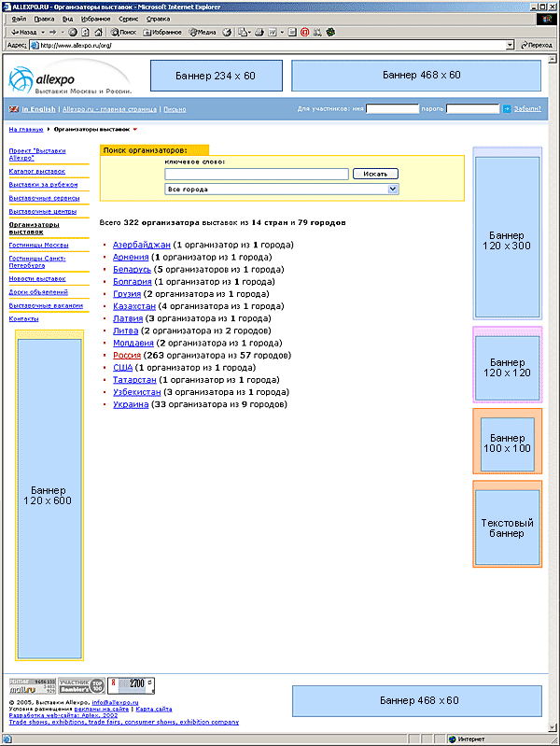The height and width of the screenshot is (746, 560).
Task: Click the Забыли? link
Action: (x=527, y=109)
